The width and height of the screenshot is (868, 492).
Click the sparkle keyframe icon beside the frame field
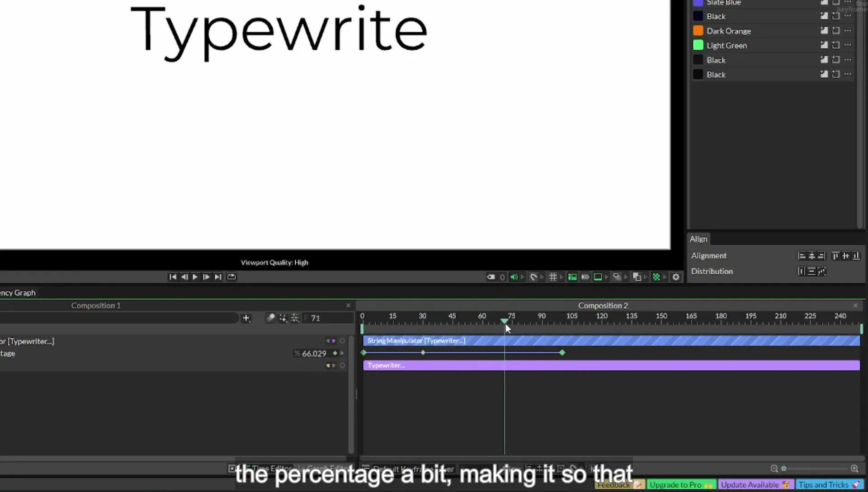coord(283,318)
